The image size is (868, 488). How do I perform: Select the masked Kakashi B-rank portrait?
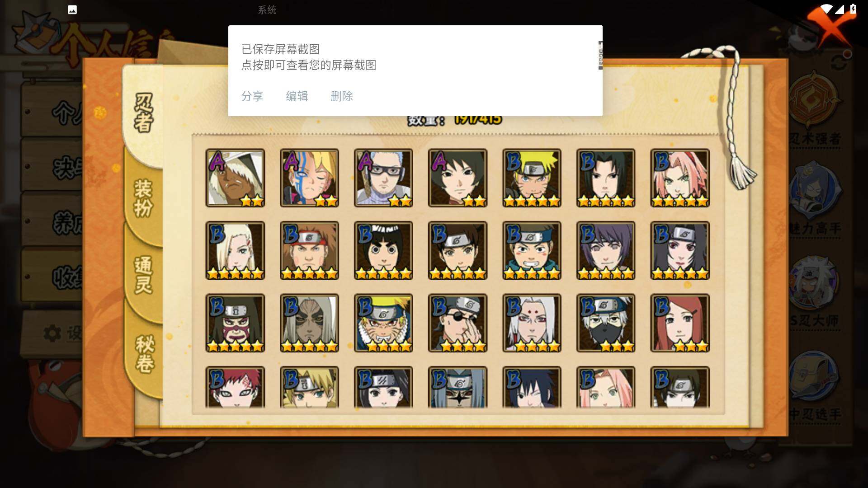[606, 323]
